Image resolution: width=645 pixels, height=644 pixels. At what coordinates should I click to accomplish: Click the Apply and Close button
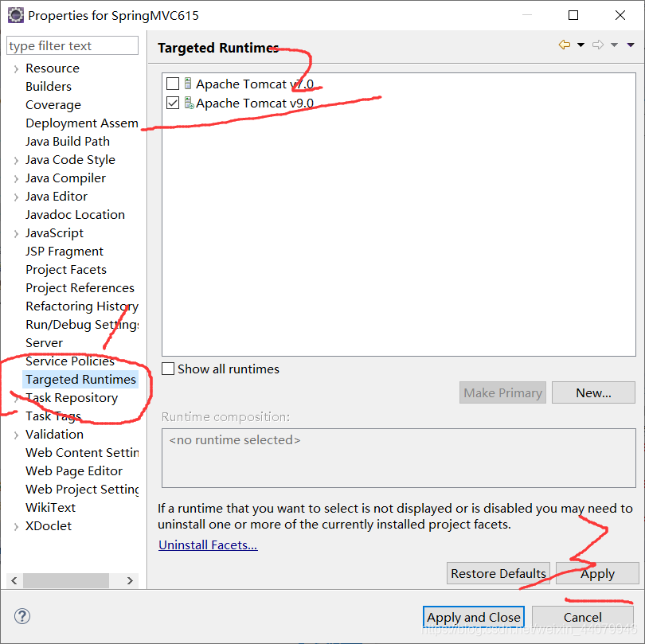(474, 617)
